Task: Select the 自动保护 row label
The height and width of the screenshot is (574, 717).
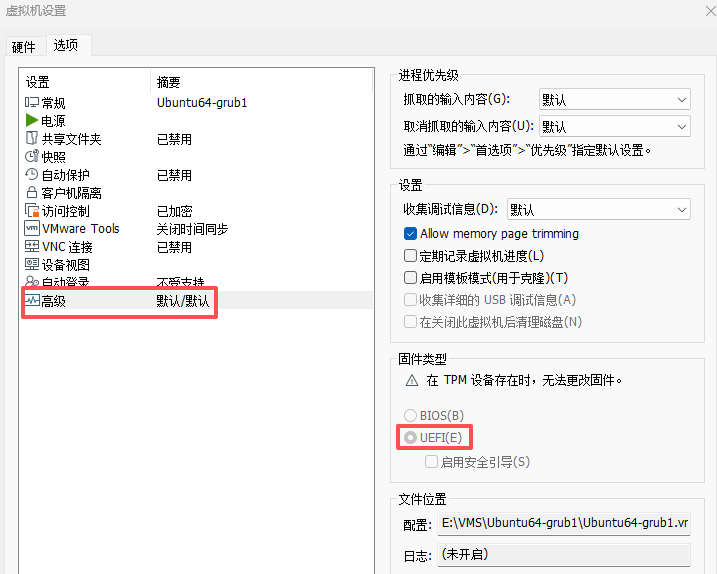Action: (65, 175)
